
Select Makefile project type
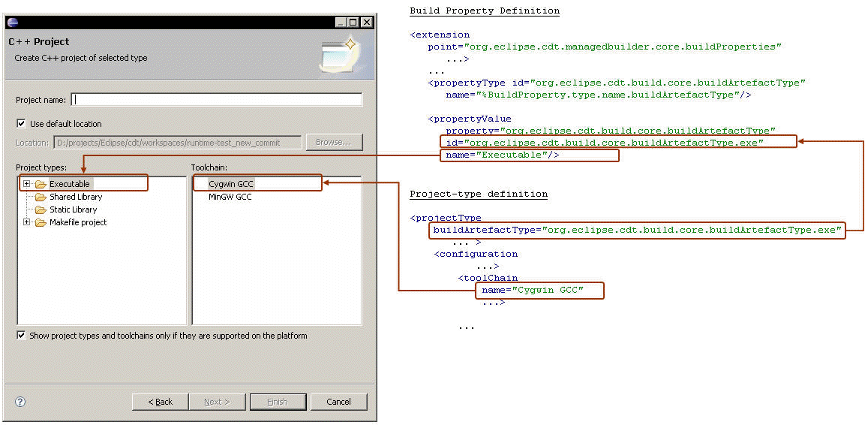click(78, 222)
